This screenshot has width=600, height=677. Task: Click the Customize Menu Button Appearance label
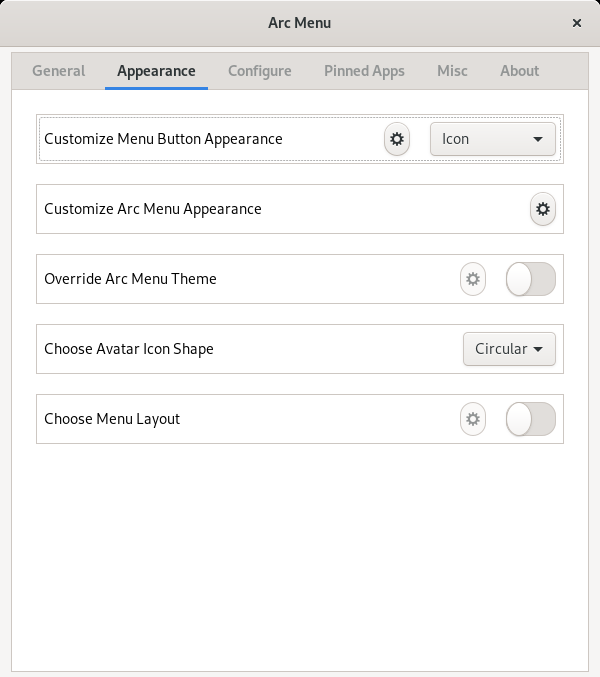pyautogui.click(x=163, y=139)
